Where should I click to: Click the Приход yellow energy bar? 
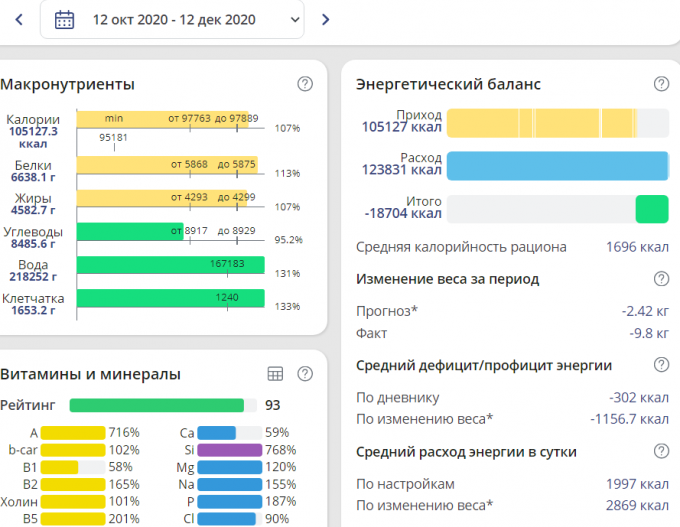pyautogui.click(x=540, y=123)
